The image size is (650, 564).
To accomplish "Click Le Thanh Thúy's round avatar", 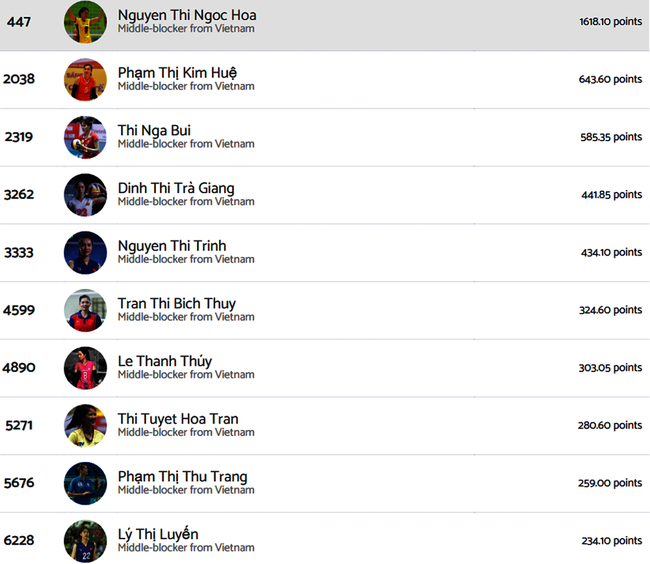I will [85, 368].
